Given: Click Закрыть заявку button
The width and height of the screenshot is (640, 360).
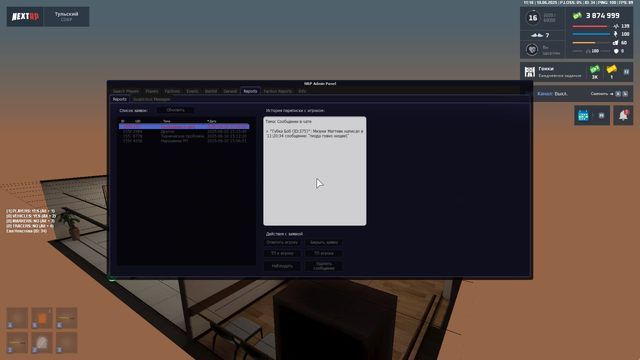Looking at the screenshot, I should 324,242.
